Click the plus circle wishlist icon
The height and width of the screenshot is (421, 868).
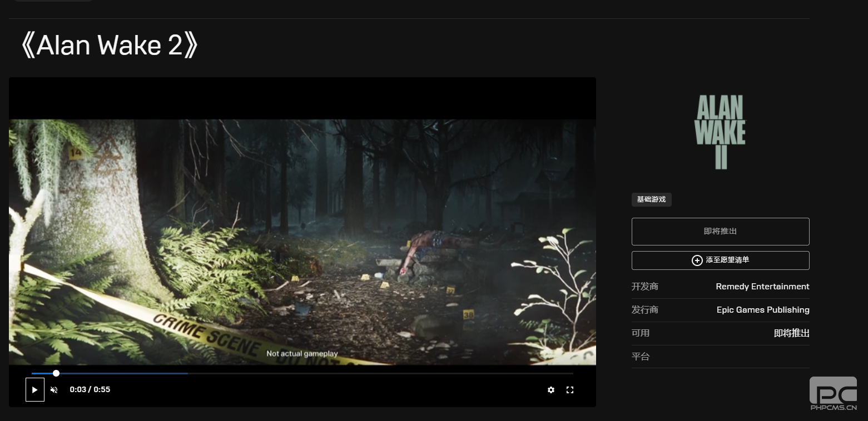click(x=697, y=260)
